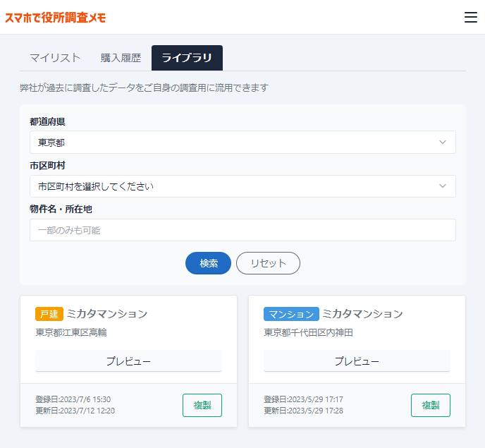This screenshot has width=485, height=448.
Task: Click the リセット button
Action: [x=268, y=263]
